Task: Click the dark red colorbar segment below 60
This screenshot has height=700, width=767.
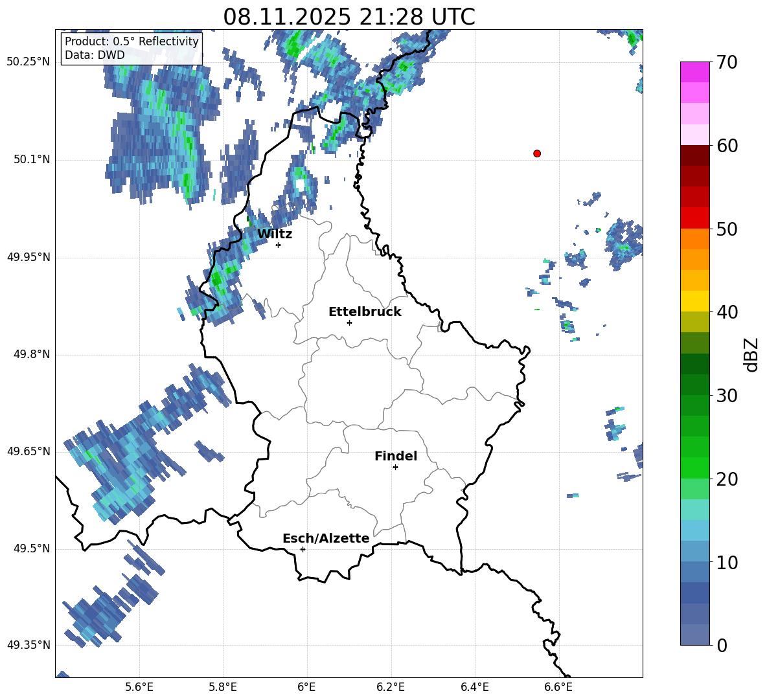Action: click(x=695, y=155)
